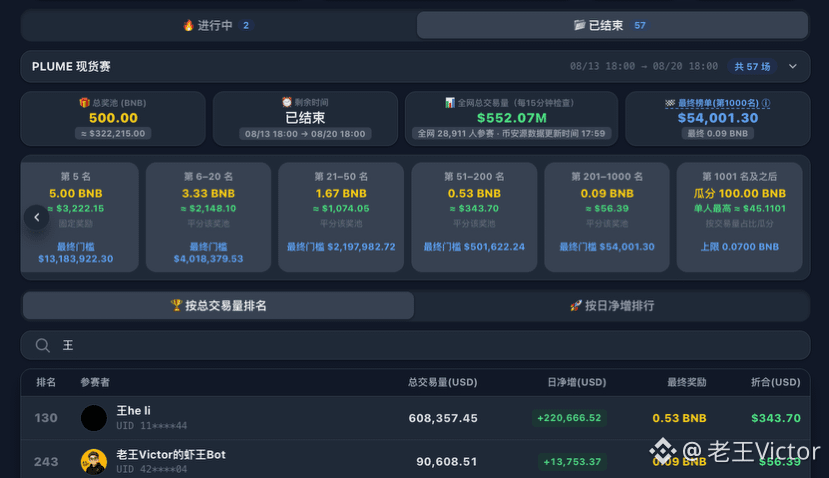
Task: Click the info icon after 最终榜单(第1000名)
Action: coord(766,103)
